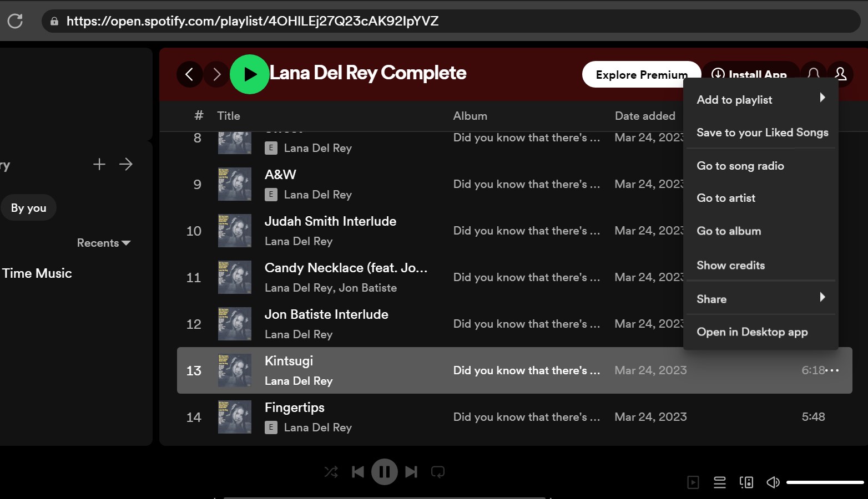Select the Jon Batiste Interlude track

(326, 314)
